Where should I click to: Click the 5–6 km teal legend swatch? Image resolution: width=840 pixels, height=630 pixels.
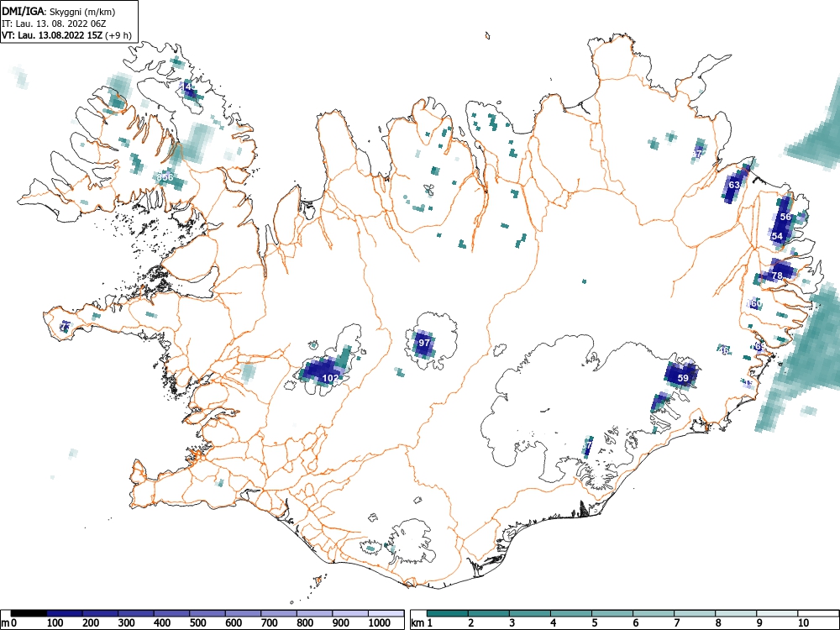click(613, 613)
